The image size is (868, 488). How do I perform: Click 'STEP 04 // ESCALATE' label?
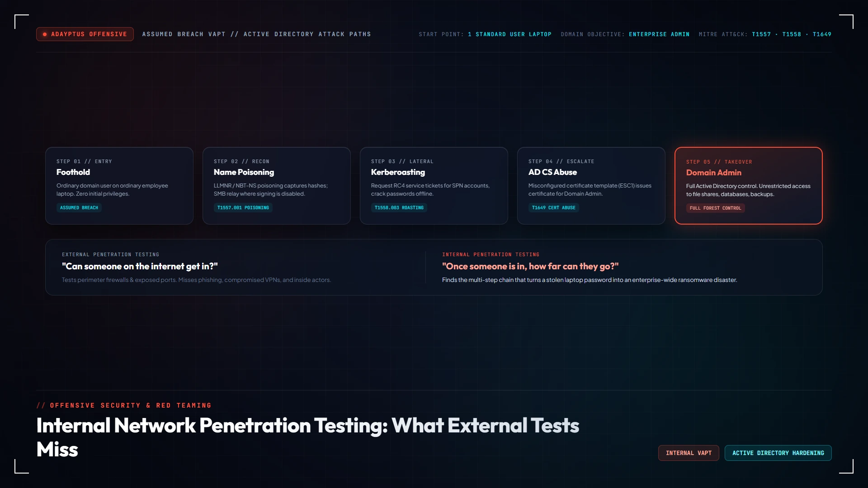click(561, 161)
